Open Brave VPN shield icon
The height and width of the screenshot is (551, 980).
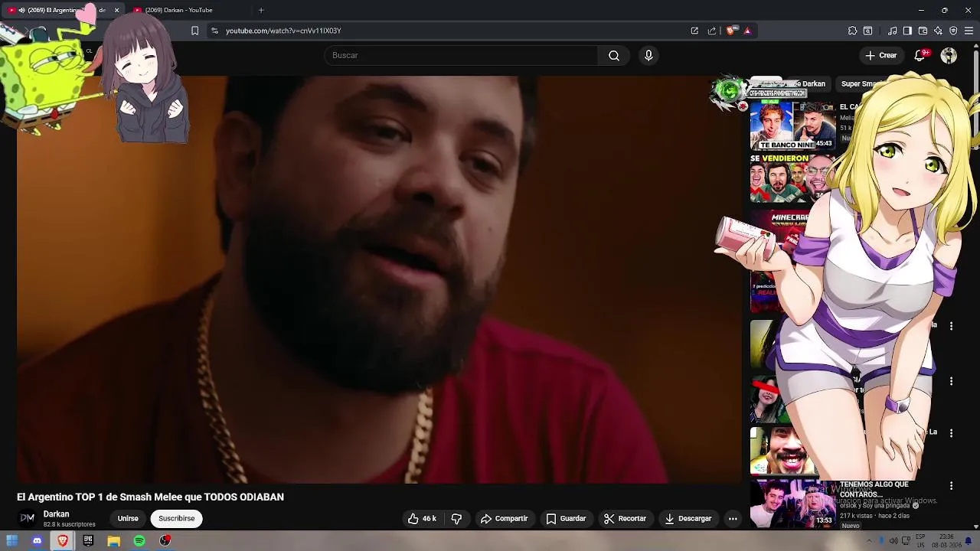953,31
